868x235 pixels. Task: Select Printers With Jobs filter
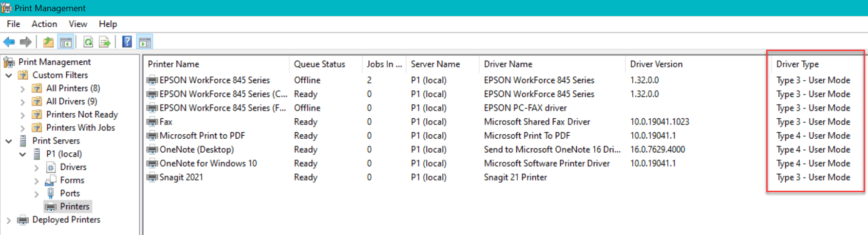[x=80, y=127]
